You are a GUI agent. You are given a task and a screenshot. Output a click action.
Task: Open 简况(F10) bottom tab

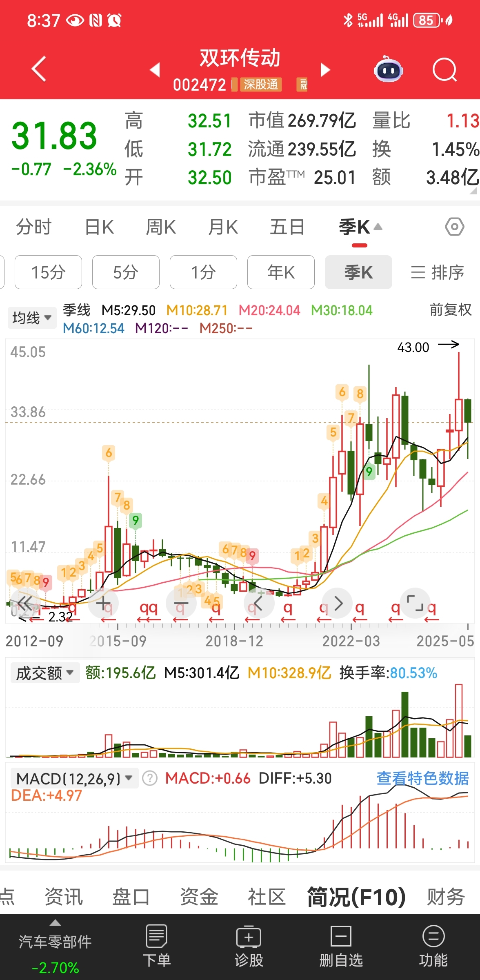pyautogui.click(x=356, y=897)
